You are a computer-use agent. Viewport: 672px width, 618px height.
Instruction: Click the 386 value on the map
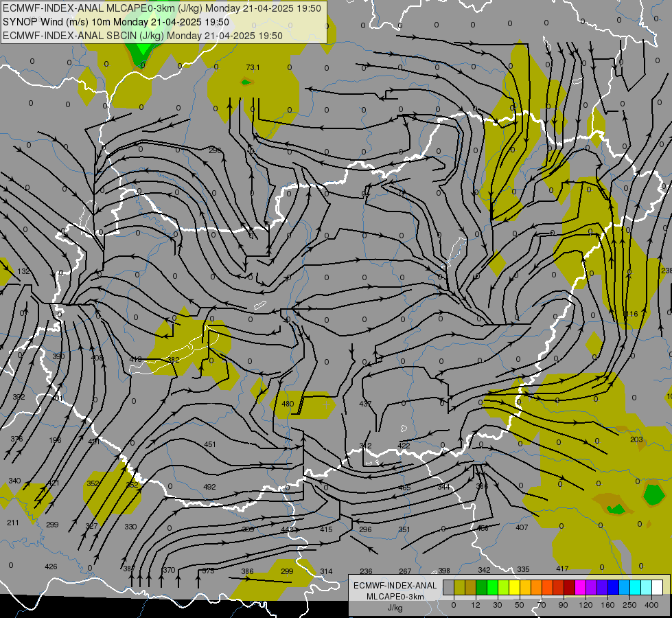point(247,571)
